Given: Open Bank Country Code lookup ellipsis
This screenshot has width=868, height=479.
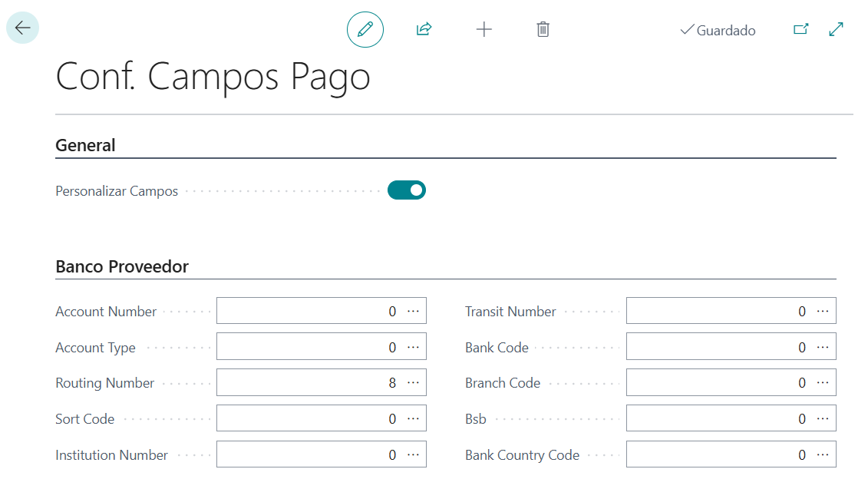Looking at the screenshot, I should click(823, 454).
